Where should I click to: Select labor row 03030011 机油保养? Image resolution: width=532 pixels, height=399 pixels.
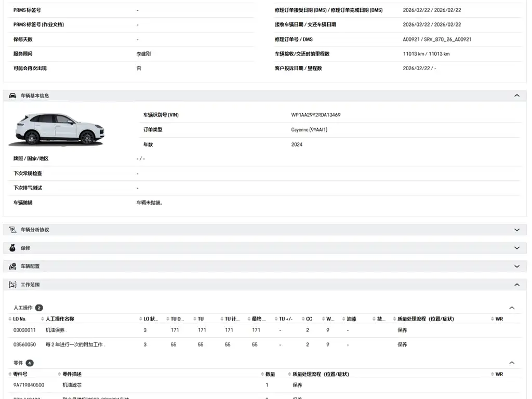click(264, 330)
